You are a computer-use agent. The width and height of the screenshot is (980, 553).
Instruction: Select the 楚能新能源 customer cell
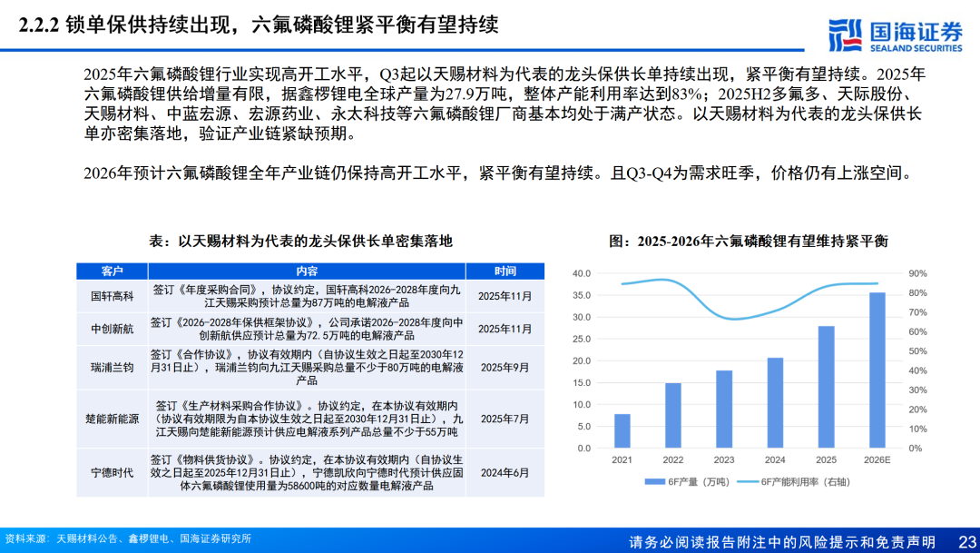113,419
